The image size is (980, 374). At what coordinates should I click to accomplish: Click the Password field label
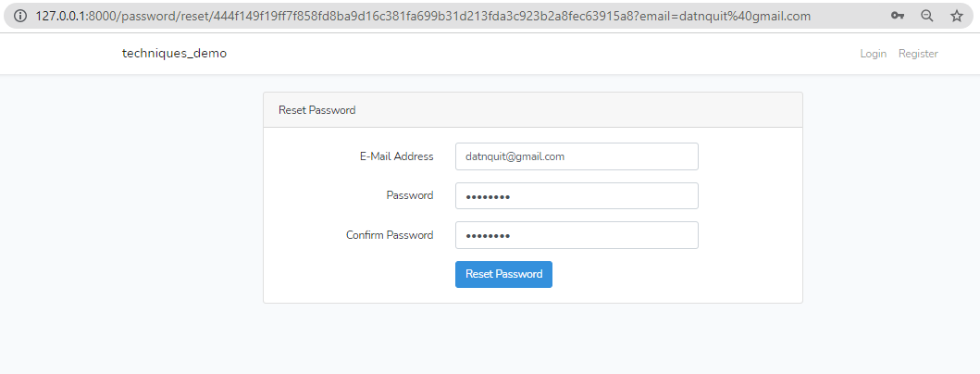409,195
